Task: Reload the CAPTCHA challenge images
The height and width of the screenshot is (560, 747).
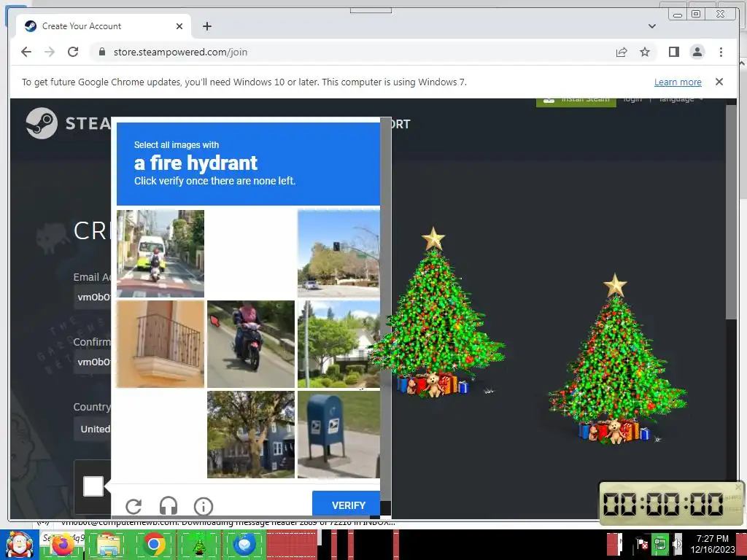Action: click(134, 506)
